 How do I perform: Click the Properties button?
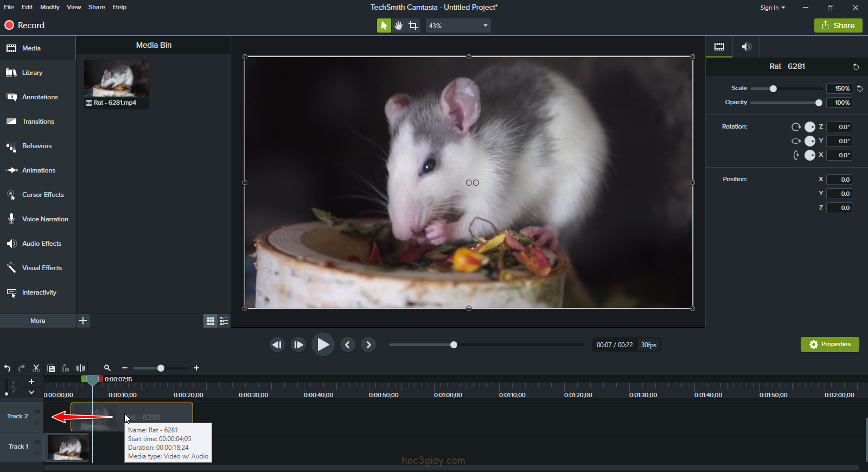coord(829,345)
